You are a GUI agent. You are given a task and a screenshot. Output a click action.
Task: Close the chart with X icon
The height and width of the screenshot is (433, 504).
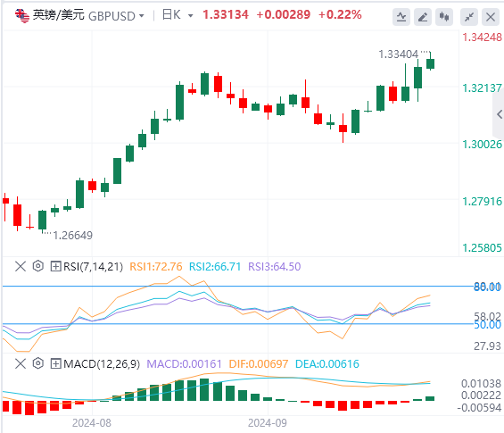point(491,17)
